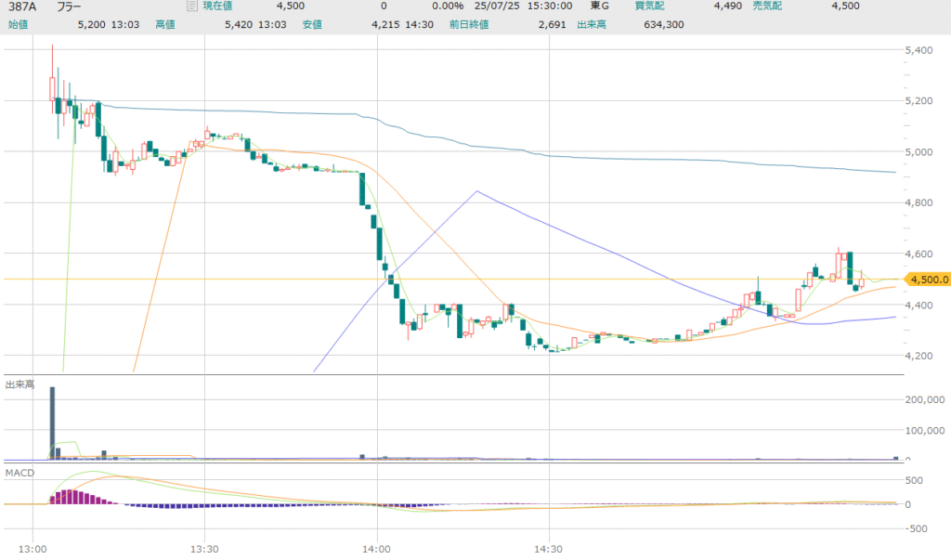Screen dimensions: 951x560
Task: Click the stock code 387A
Action: coord(22,7)
